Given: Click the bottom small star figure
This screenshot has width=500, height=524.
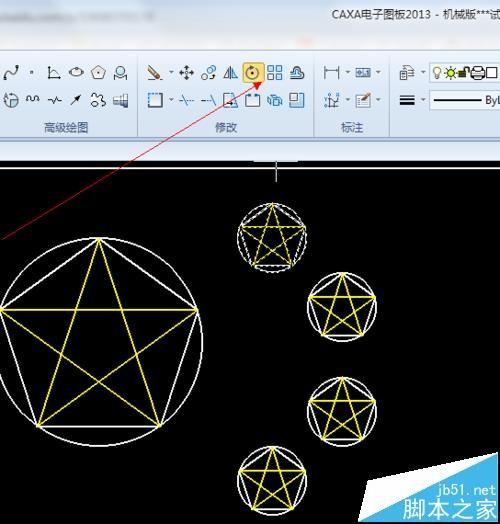Looking at the screenshot, I should tap(272, 481).
